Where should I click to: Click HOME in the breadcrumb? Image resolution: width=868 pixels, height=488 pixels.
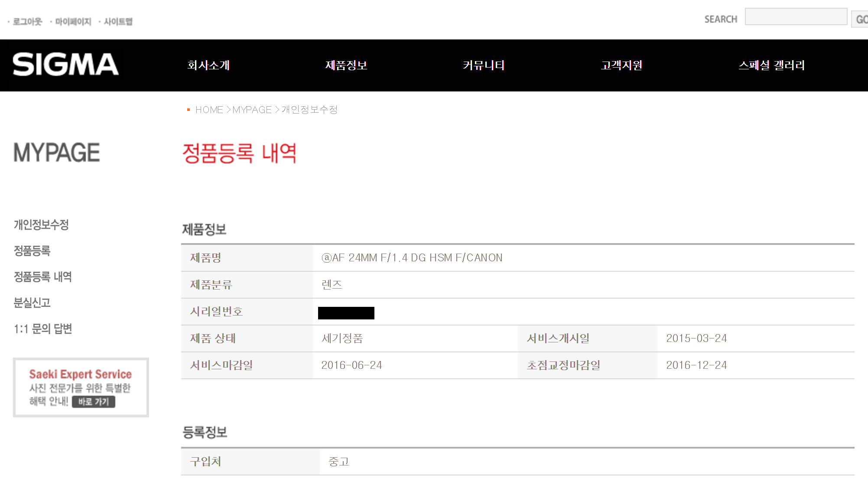click(x=209, y=110)
